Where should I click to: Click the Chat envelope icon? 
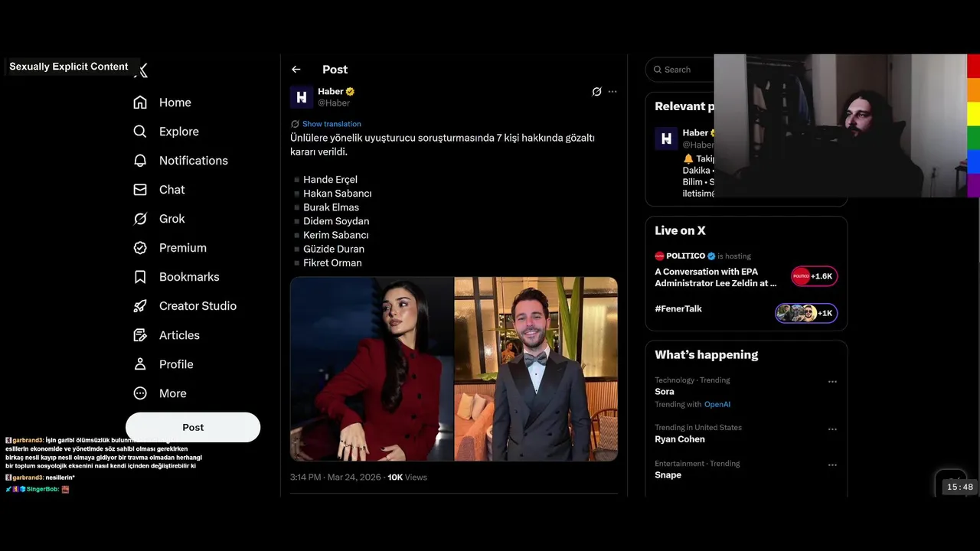coord(140,190)
